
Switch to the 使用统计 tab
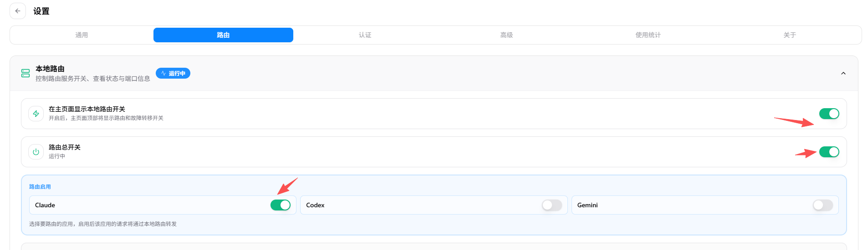point(648,35)
